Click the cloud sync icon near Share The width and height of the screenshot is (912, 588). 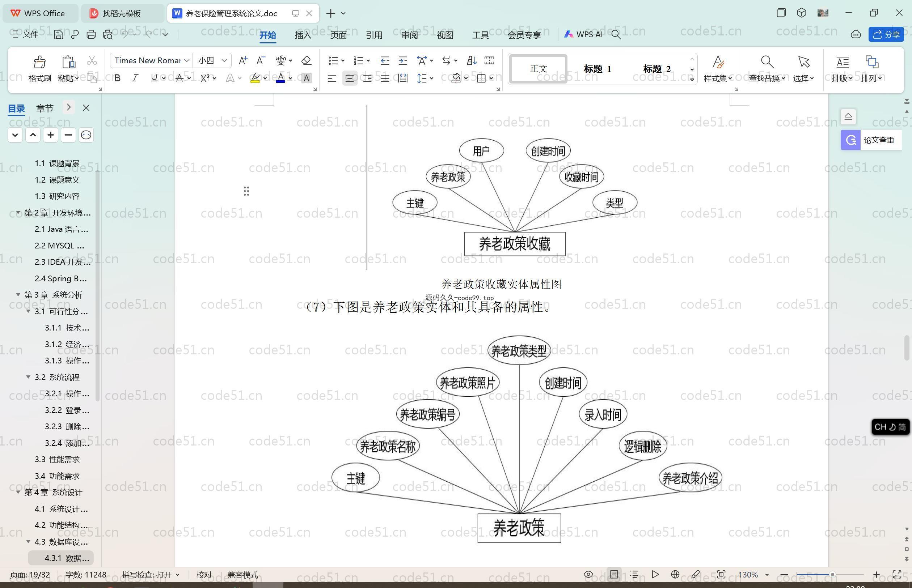pos(856,34)
